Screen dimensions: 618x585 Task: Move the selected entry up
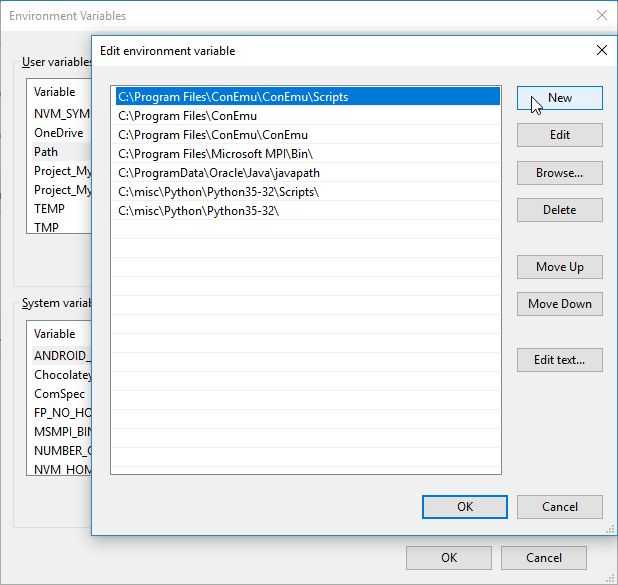[x=559, y=267]
